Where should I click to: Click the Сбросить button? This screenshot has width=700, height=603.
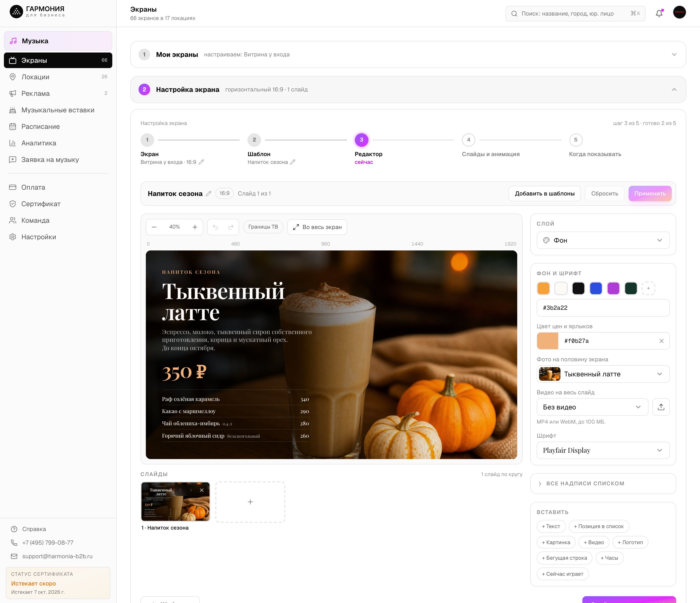604,194
